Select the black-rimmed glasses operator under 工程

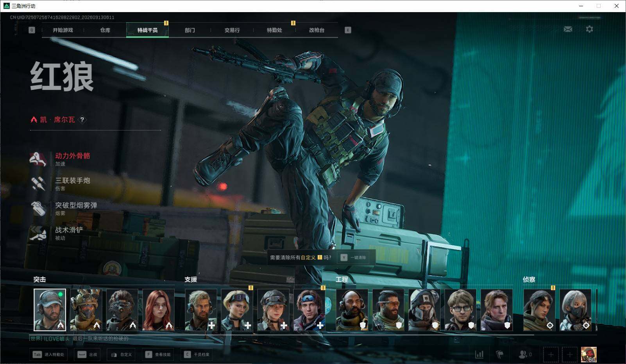tap(461, 310)
